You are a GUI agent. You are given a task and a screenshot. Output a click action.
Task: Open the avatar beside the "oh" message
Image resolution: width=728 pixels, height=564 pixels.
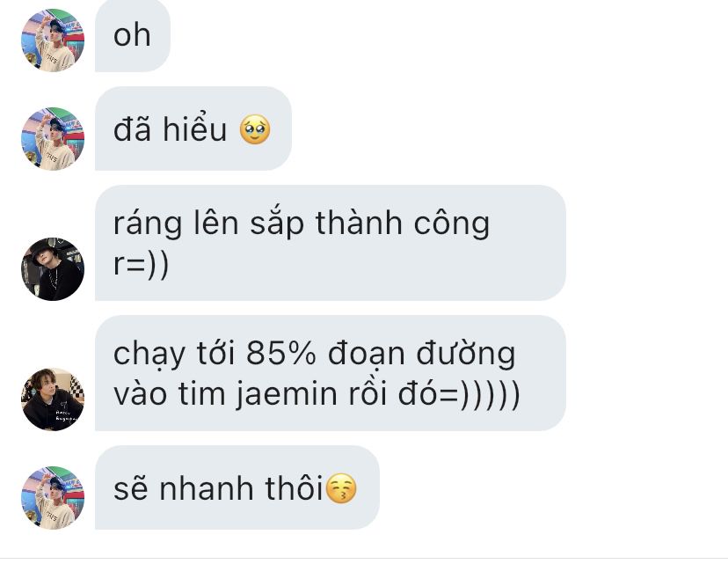pyautogui.click(x=53, y=40)
